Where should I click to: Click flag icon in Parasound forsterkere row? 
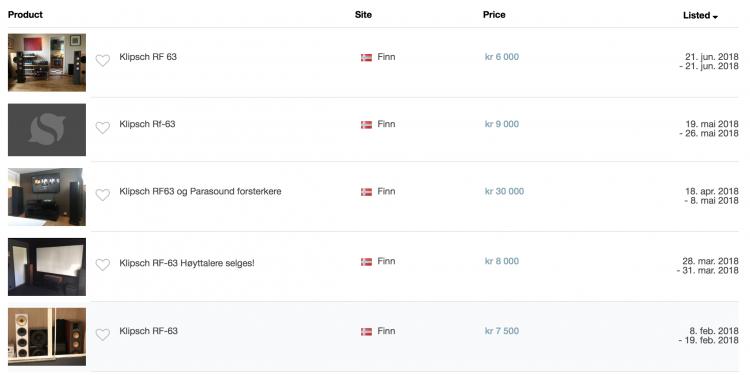[366, 192]
